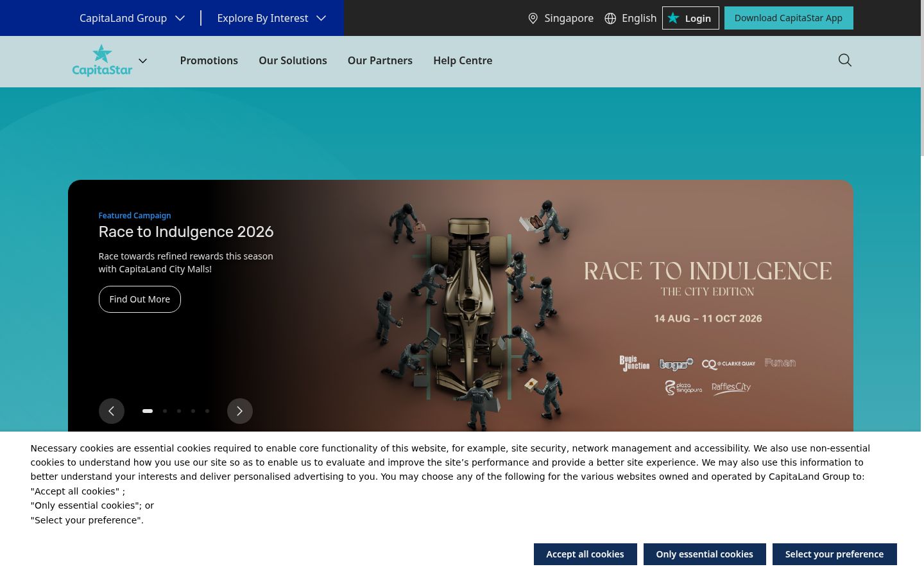The height and width of the screenshot is (578, 924).
Task: Open the Promotions menu
Action: tap(209, 60)
